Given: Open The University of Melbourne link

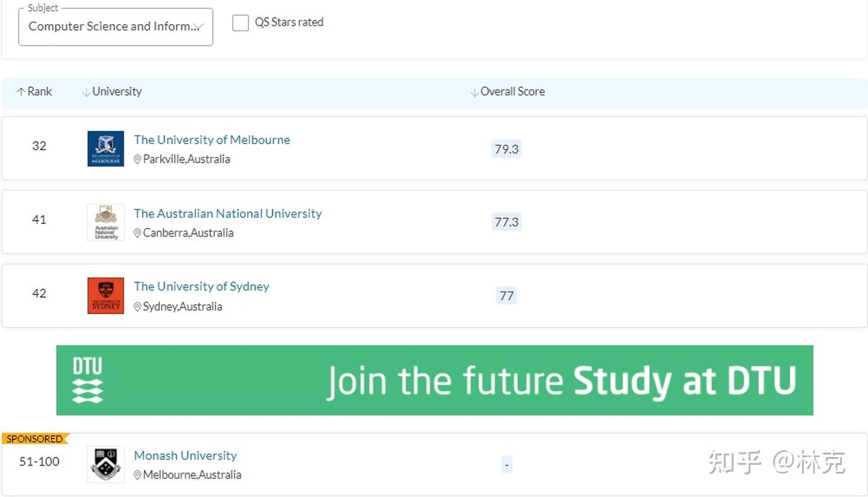Looking at the screenshot, I should click(x=212, y=140).
